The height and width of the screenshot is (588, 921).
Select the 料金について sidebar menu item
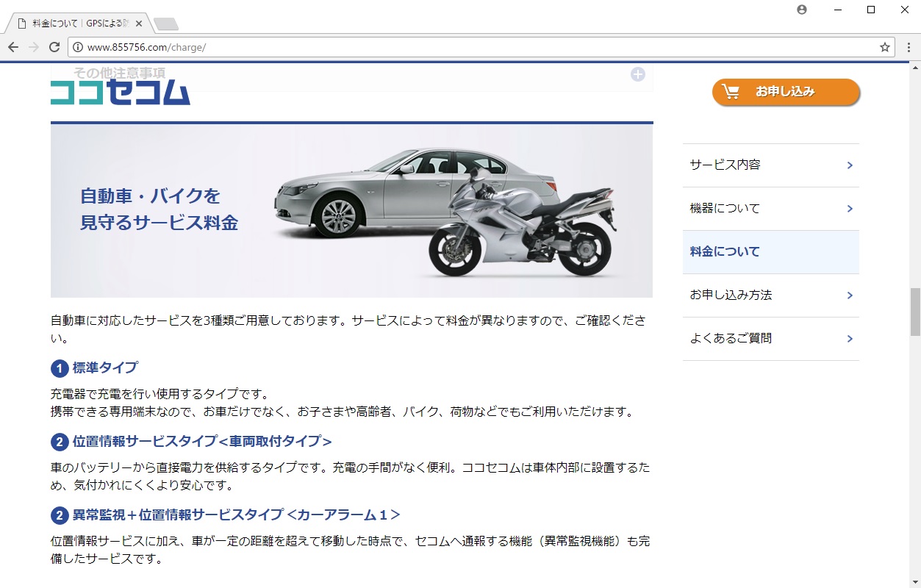770,252
